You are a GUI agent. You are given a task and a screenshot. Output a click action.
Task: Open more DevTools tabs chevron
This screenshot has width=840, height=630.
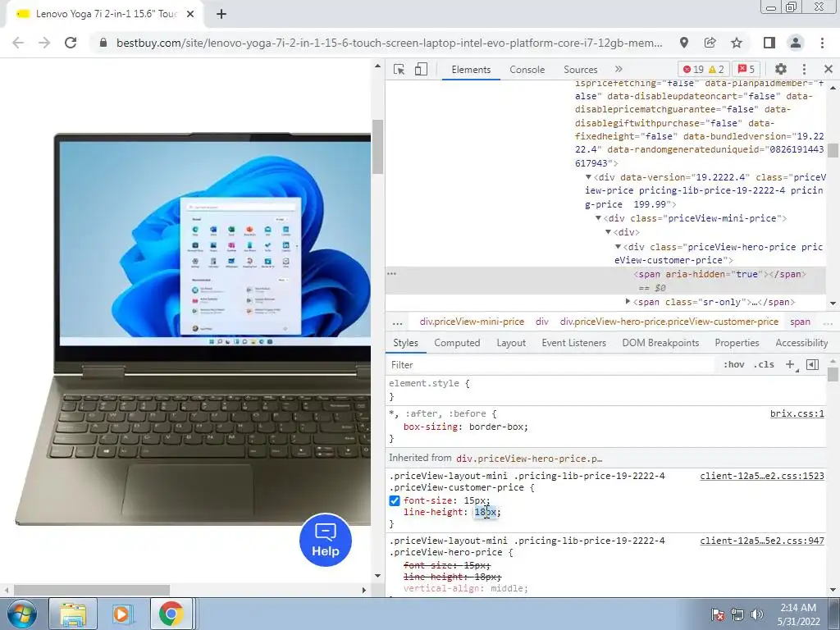(619, 69)
